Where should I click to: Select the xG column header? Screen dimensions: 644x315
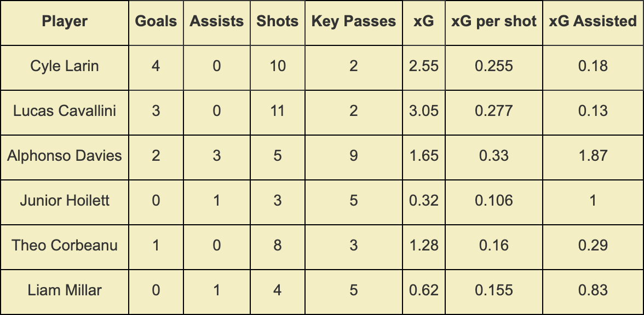coord(424,21)
